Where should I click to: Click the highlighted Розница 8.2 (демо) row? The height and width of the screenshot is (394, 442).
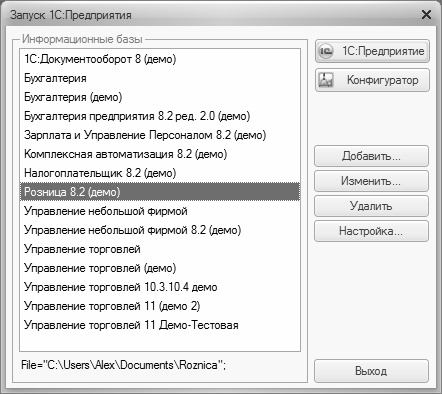[x=160, y=192]
